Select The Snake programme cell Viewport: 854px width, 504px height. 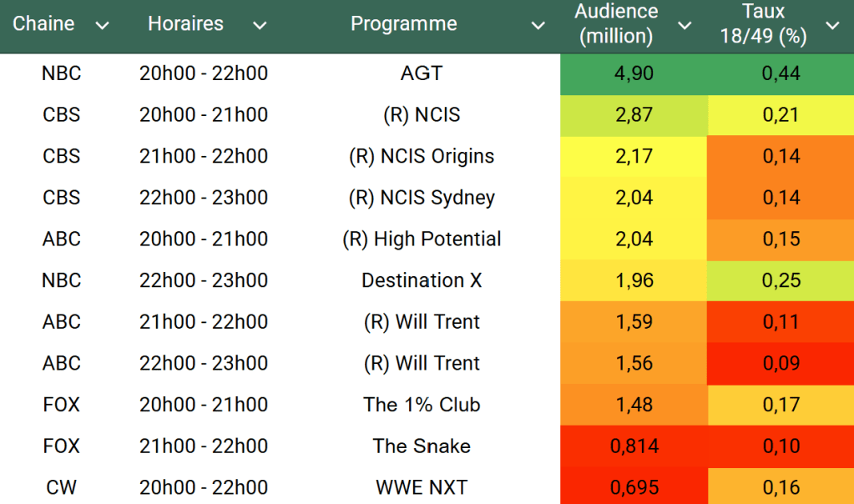point(422,446)
